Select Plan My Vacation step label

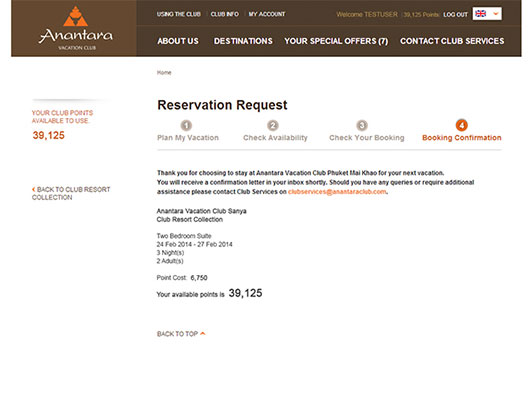point(188,138)
